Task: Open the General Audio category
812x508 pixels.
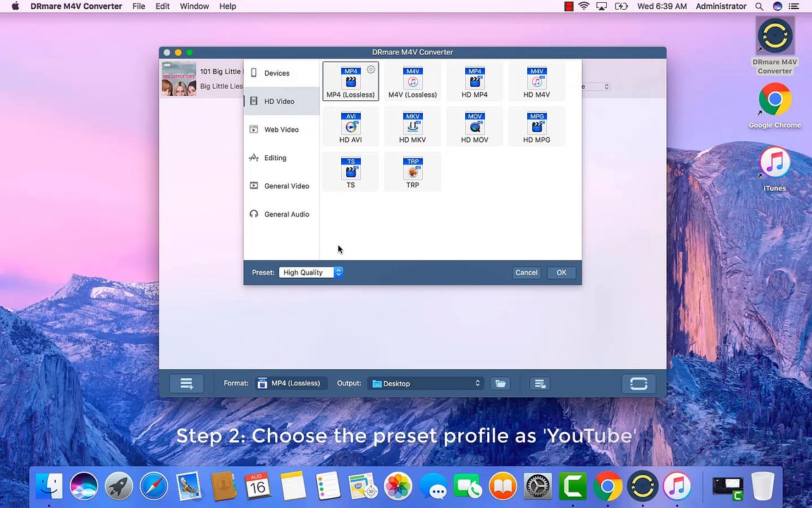Action: point(282,214)
